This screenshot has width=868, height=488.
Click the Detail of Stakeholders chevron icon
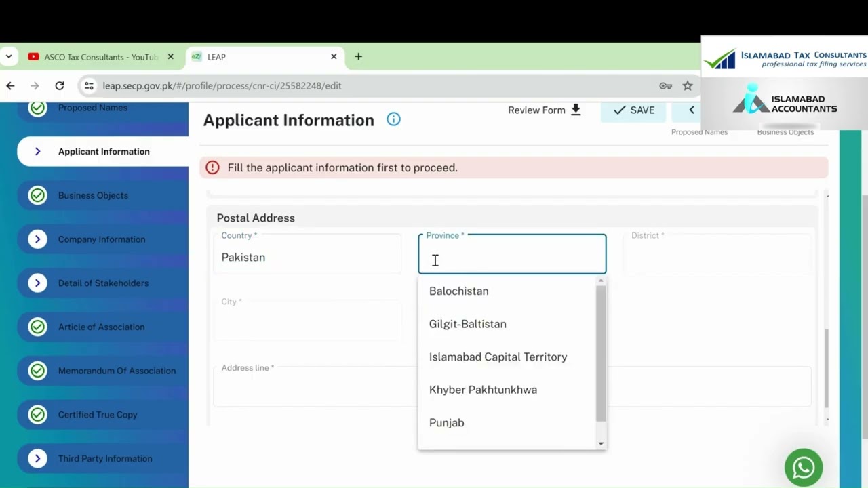pos(38,283)
